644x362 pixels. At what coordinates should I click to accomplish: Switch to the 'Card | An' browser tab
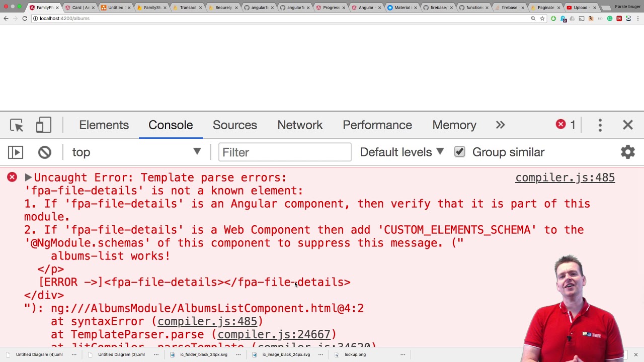80,8
